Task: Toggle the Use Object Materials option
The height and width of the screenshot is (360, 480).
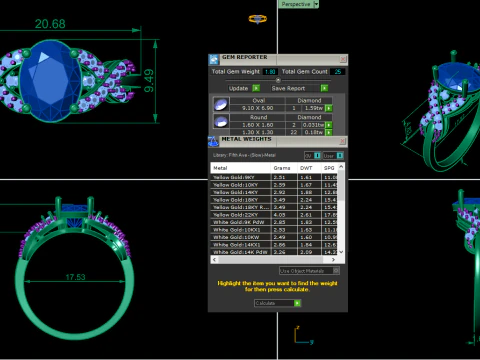Action: (336, 271)
